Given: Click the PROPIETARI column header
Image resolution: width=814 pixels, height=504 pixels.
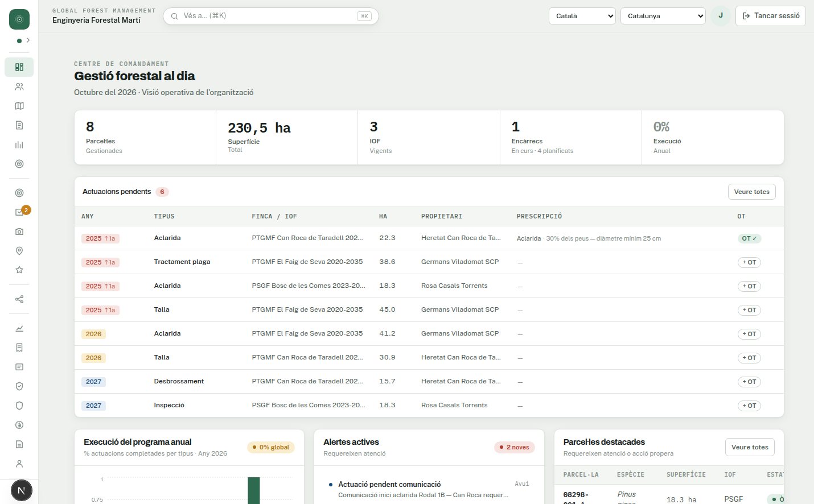Looking at the screenshot, I should tap(442, 216).
